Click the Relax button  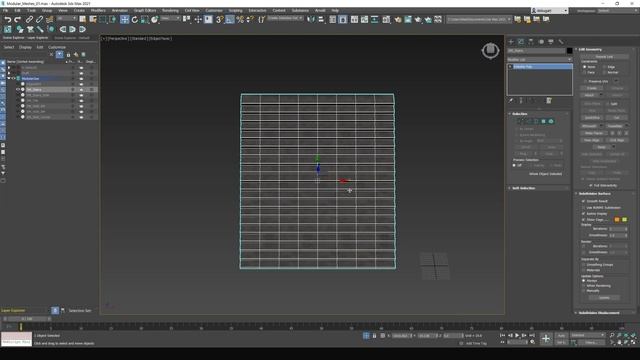point(601,147)
